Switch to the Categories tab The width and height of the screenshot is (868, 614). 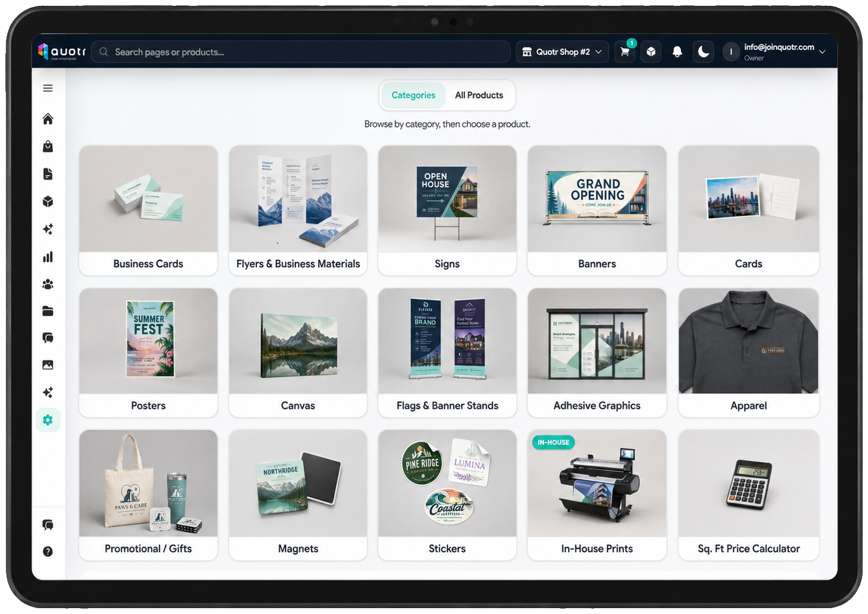tap(413, 96)
